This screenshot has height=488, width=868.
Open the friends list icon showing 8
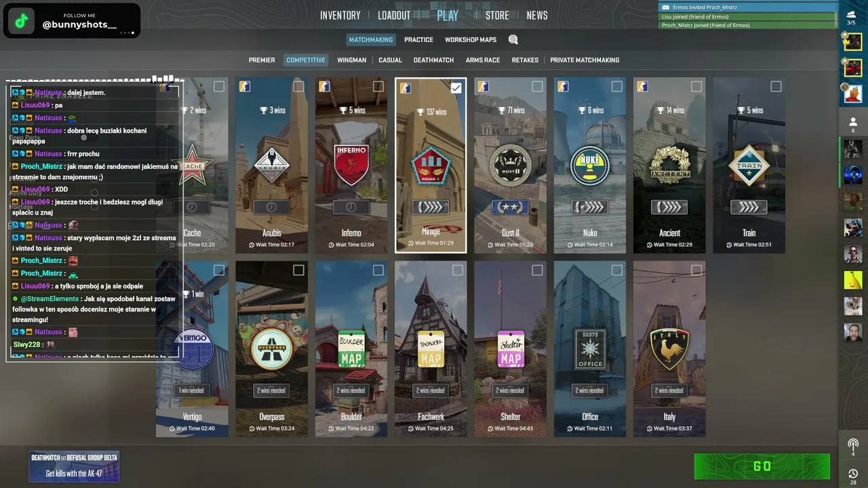[x=853, y=124]
